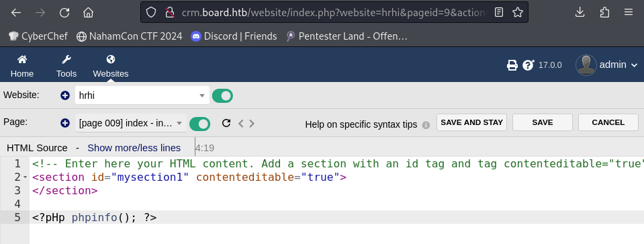Refresh the page list icon
Screen dimensions: 644x244
(226, 123)
